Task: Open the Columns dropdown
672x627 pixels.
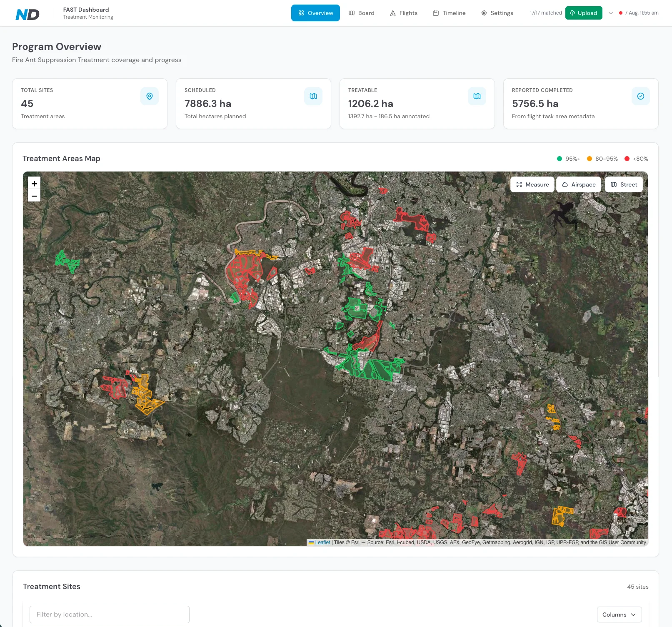Action: tap(620, 615)
